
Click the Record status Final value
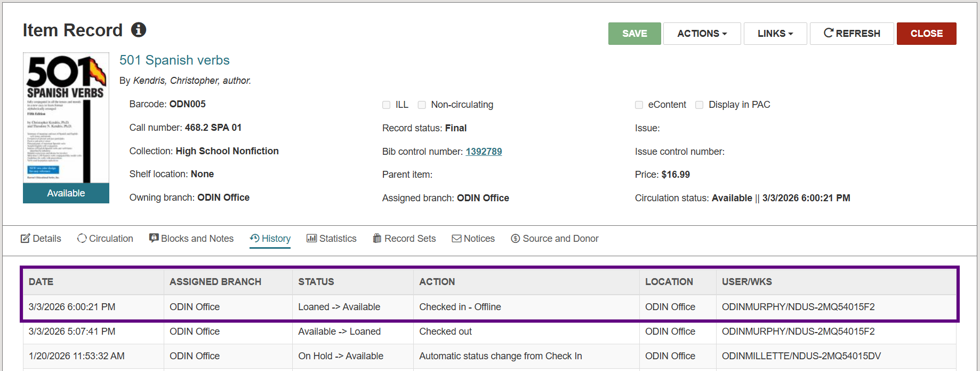pos(456,128)
